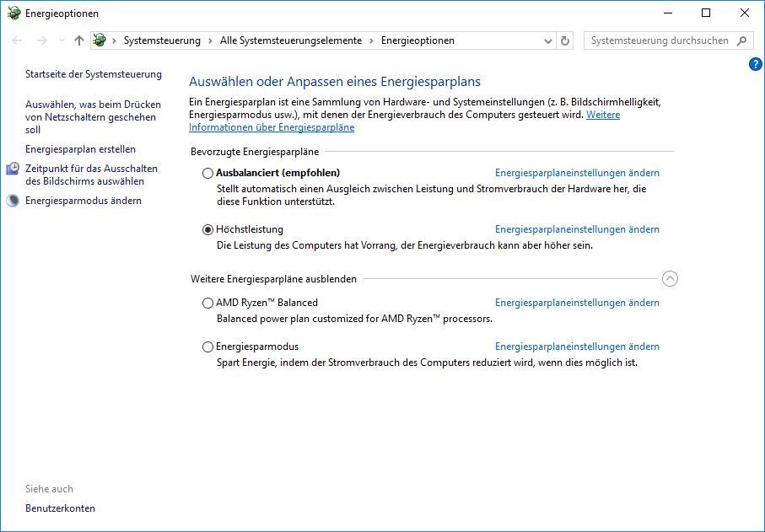Go forward with the right arrow
The image size is (765, 532).
[42, 40]
